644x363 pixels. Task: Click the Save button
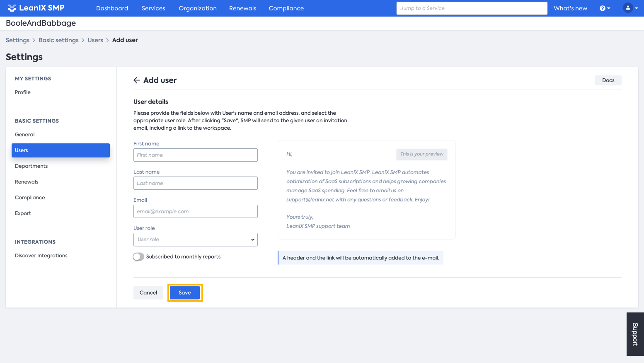tap(185, 293)
